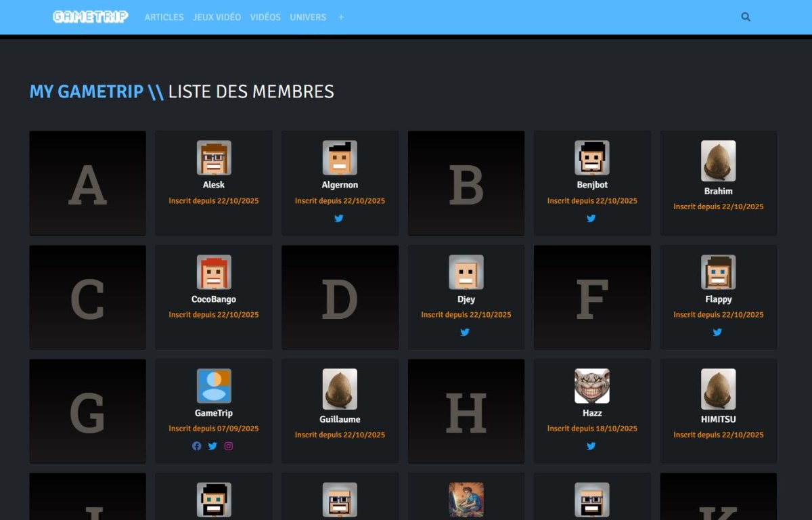Click Hazz's grinning cat avatar
The image size is (812, 520).
[592, 386]
